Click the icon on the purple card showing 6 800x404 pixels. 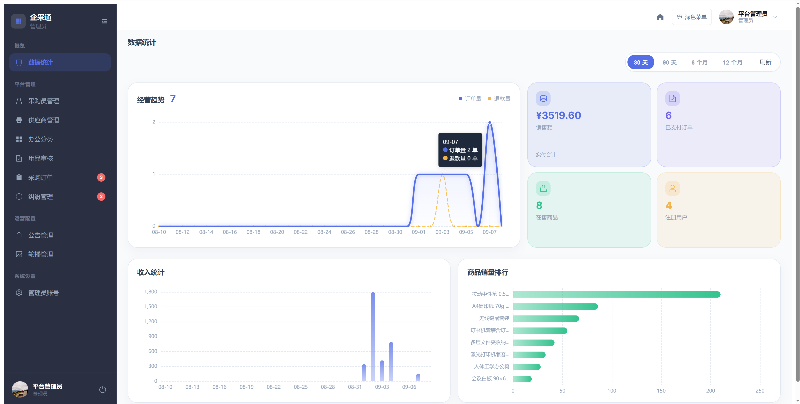pos(672,98)
